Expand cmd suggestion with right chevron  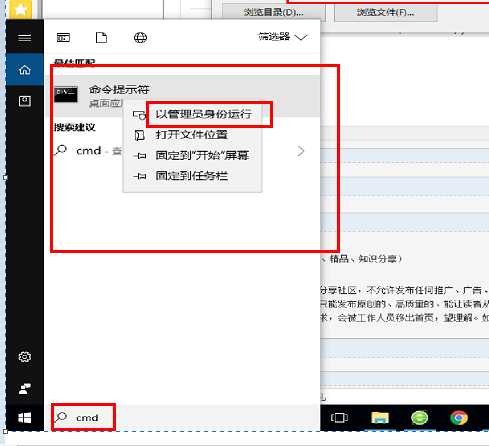(301, 151)
